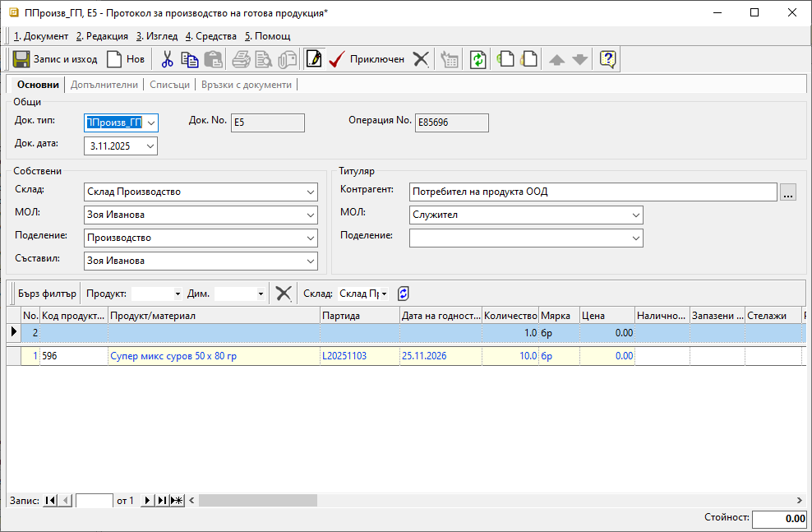
Task: Jump to first record navigation arrow
Action: click(51, 500)
